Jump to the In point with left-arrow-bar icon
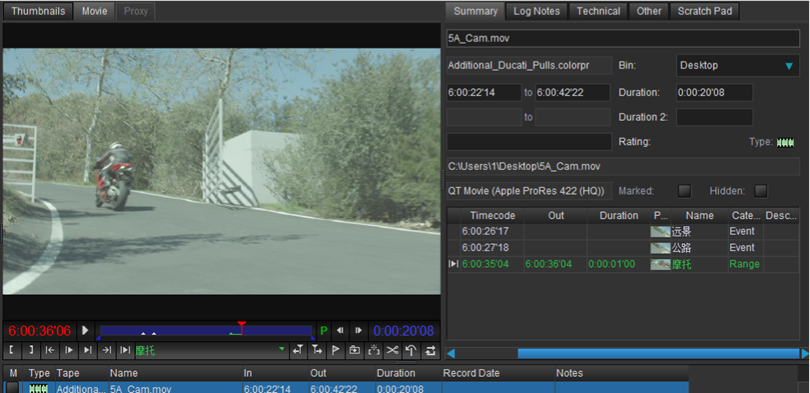Screen dimensions: 810x393 pos(50,351)
